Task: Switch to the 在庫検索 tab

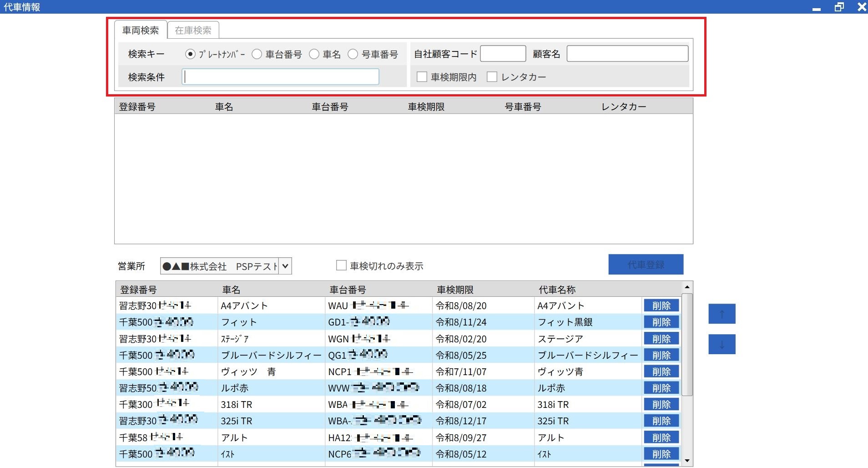Action: 193,30
